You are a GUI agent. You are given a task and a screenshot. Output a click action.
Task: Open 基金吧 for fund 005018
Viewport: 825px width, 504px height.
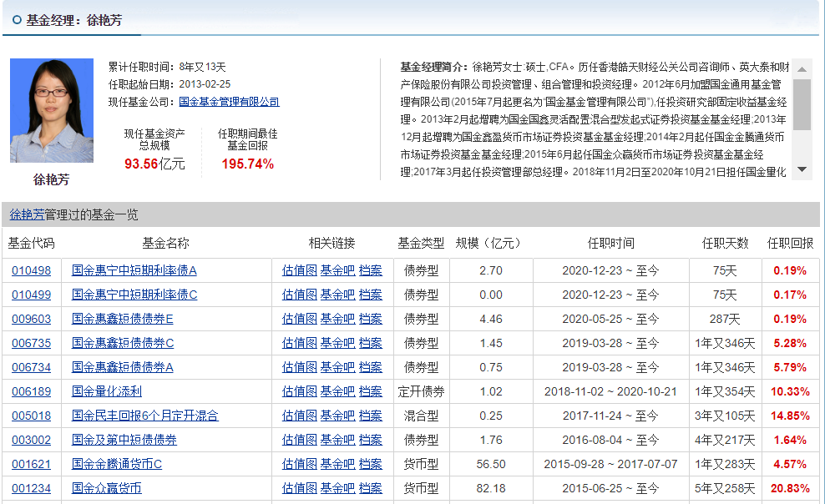point(338,416)
